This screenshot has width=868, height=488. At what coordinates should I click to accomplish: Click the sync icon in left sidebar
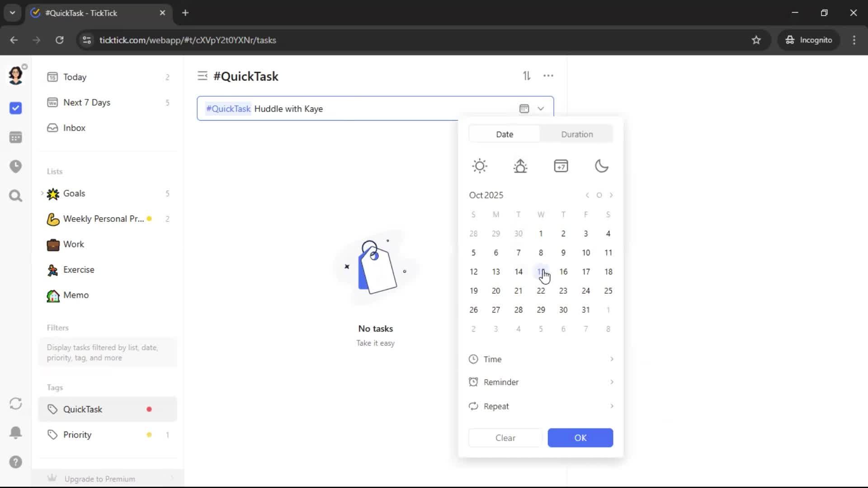coord(16,404)
